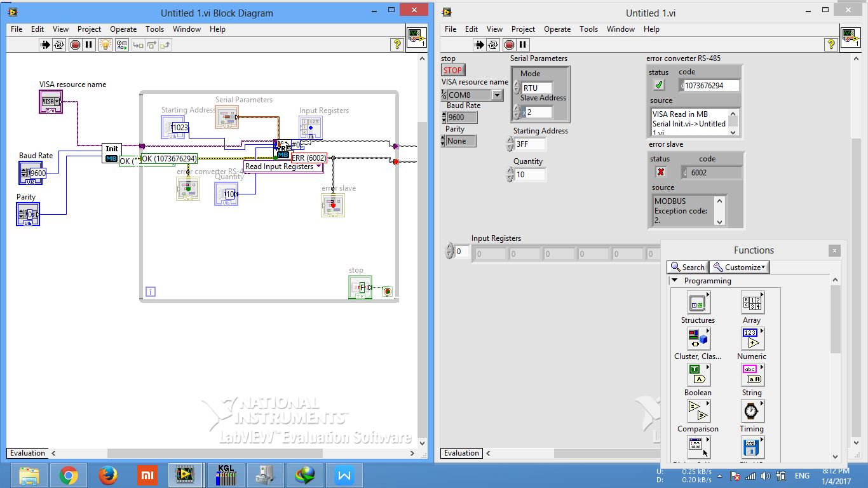868x488 pixels.
Task: Select the Init MB node on diagram
Action: pos(111,153)
